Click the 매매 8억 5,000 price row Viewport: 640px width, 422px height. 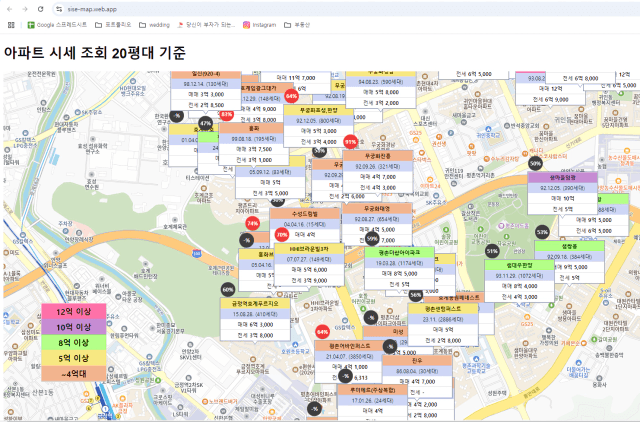(x=399, y=273)
